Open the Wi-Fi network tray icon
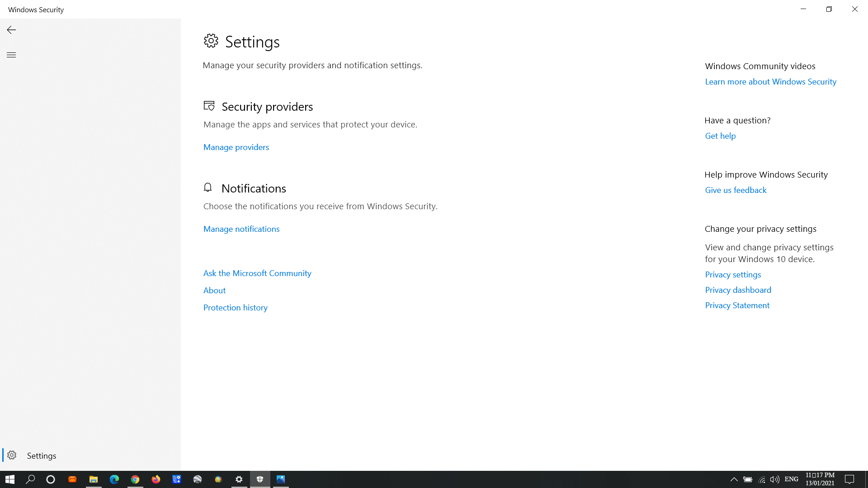This screenshot has height=488, width=868. point(762,479)
